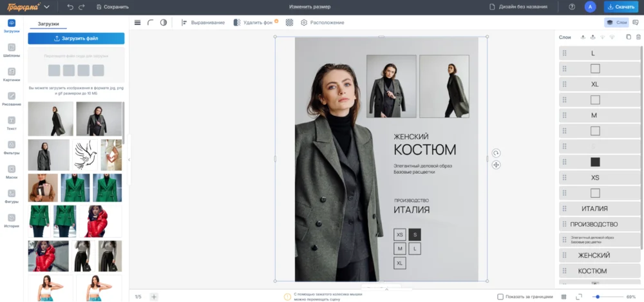Toggle the grid display icon
The width and height of the screenshot is (644, 302).
coord(564,297)
